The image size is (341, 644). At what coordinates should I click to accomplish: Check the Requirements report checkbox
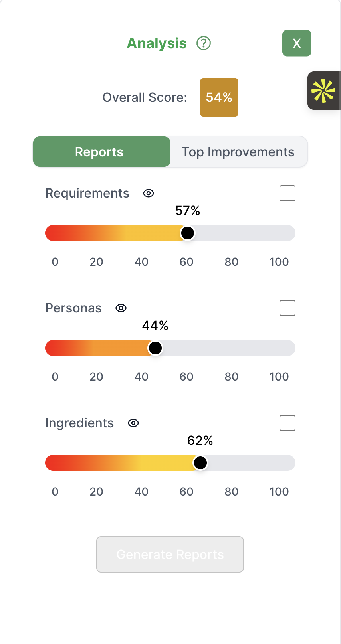pyautogui.click(x=287, y=193)
